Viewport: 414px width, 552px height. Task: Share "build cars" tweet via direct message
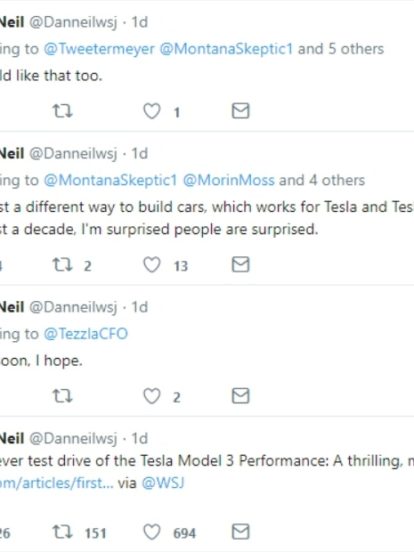click(x=241, y=264)
